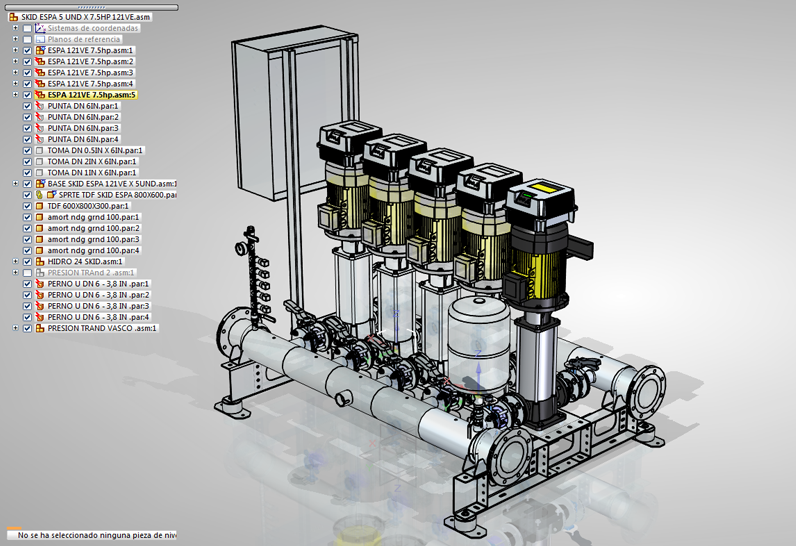Select the white pressure tank in the 3D model

point(479,345)
